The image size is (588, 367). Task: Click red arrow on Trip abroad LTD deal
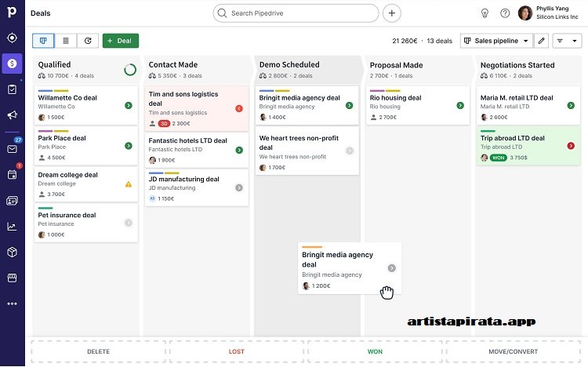click(571, 146)
